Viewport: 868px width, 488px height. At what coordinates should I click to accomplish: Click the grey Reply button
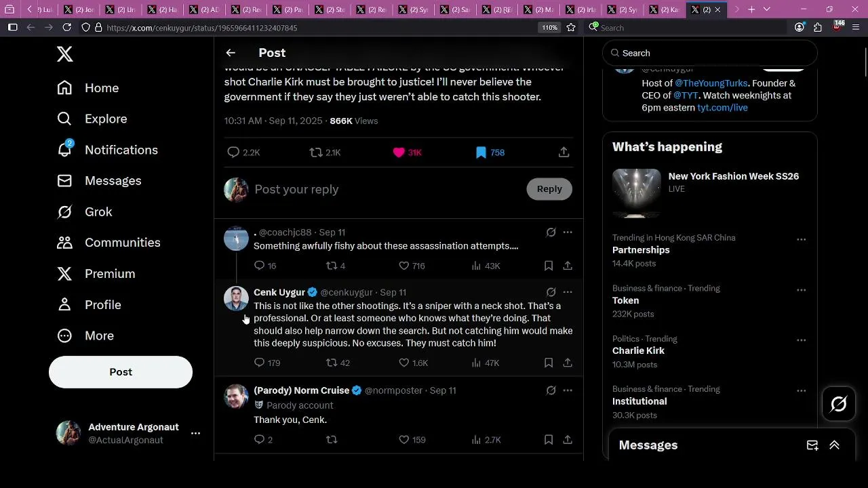[x=549, y=189]
